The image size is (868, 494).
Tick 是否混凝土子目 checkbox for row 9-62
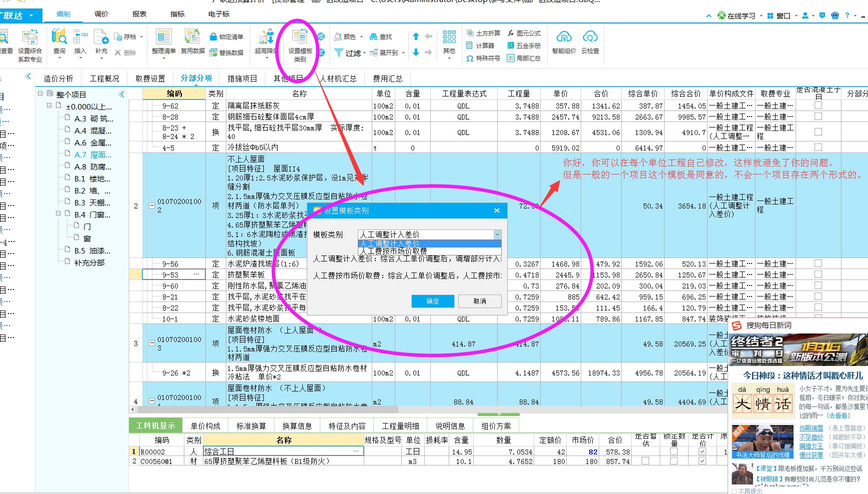[818, 105]
